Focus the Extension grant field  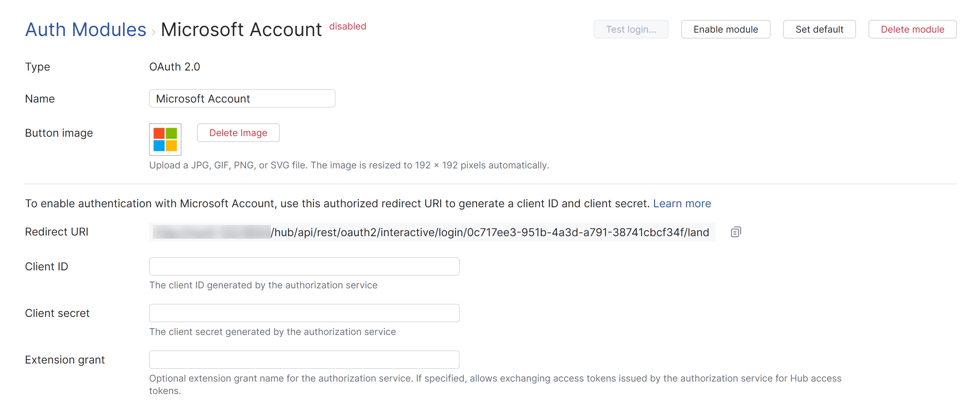coord(304,359)
